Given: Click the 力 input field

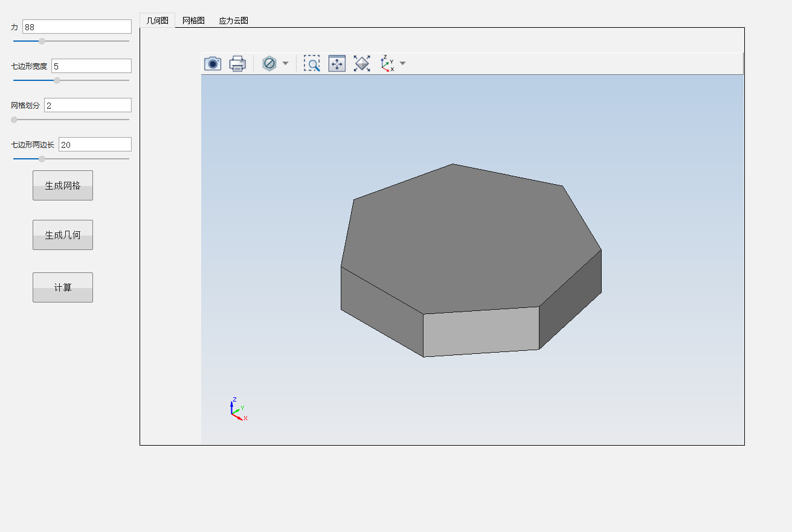Looking at the screenshot, I should (x=77, y=27).
